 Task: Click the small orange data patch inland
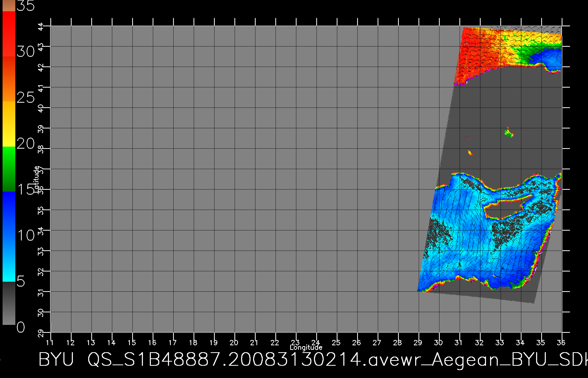tap(470, 153)
